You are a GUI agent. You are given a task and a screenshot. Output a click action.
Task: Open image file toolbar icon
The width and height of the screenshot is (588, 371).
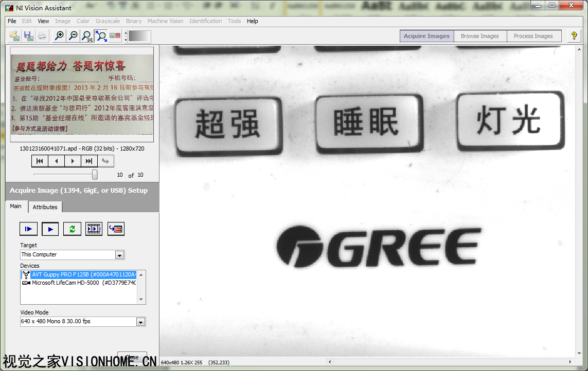(14, 36)
